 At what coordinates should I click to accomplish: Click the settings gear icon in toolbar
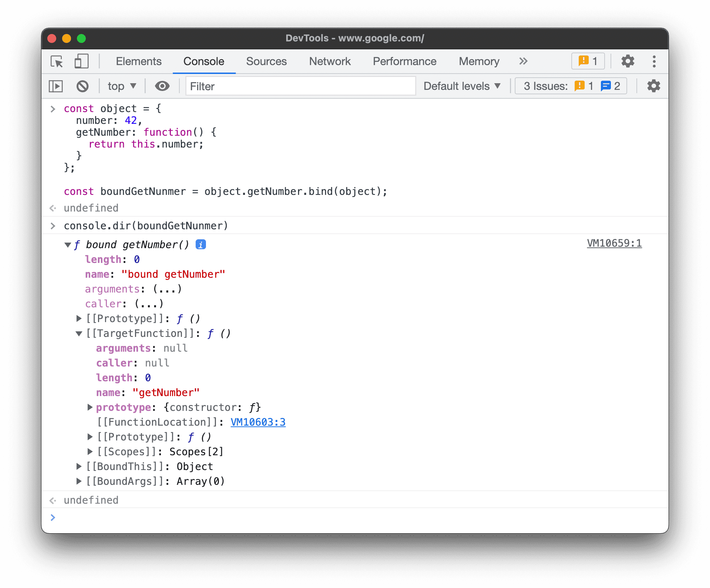[x=628, y=61]
